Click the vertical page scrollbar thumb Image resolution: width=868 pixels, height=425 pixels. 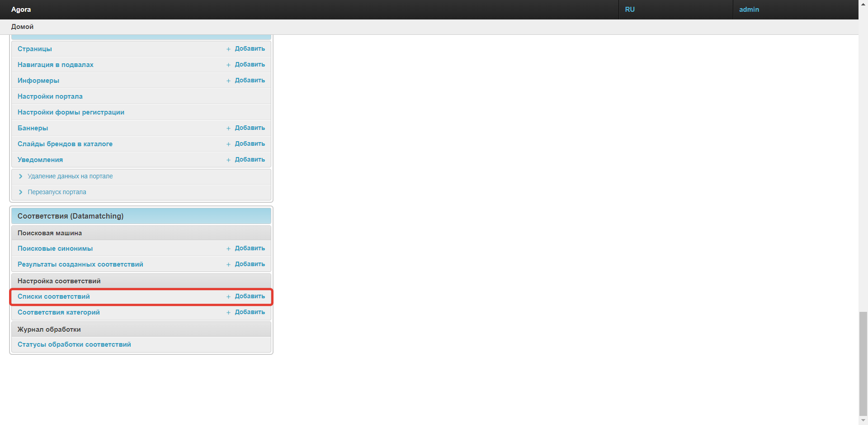coord(863,362)
